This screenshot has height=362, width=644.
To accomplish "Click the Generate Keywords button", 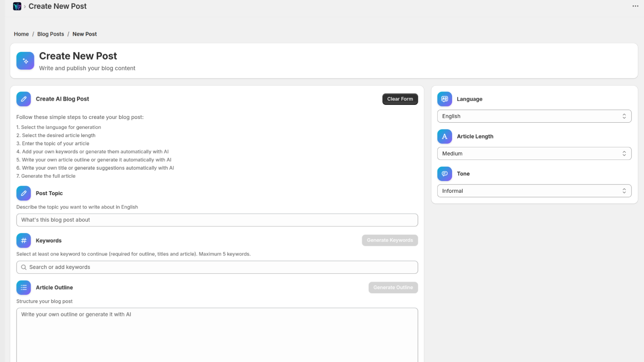I will click(390, 240).
